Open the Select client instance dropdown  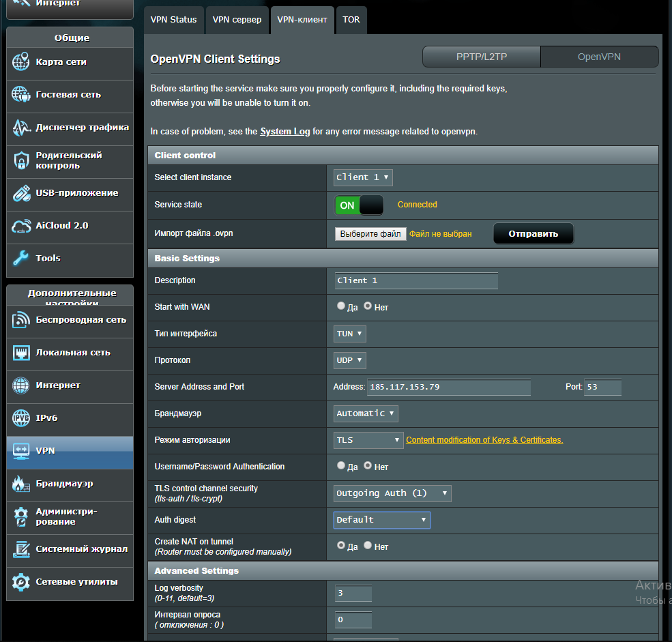[x=363, y=177]
